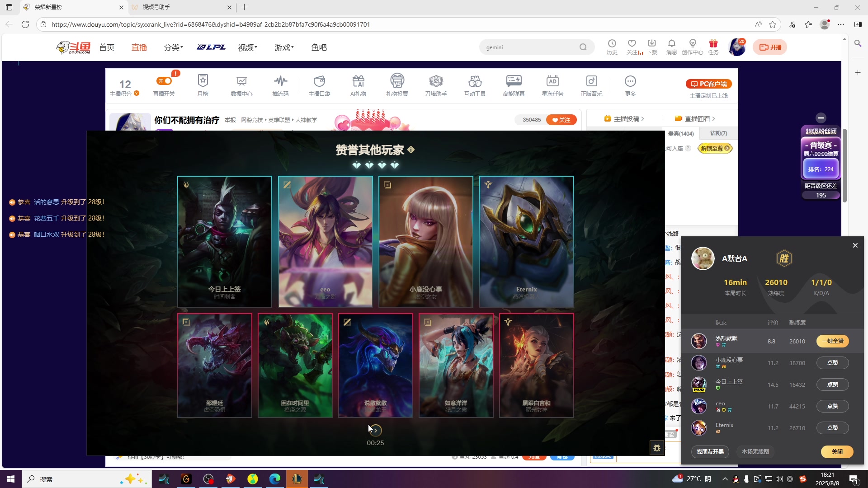Open the LPL navigation item
This screenshot has width=868, height=488.
click(211, 47)
